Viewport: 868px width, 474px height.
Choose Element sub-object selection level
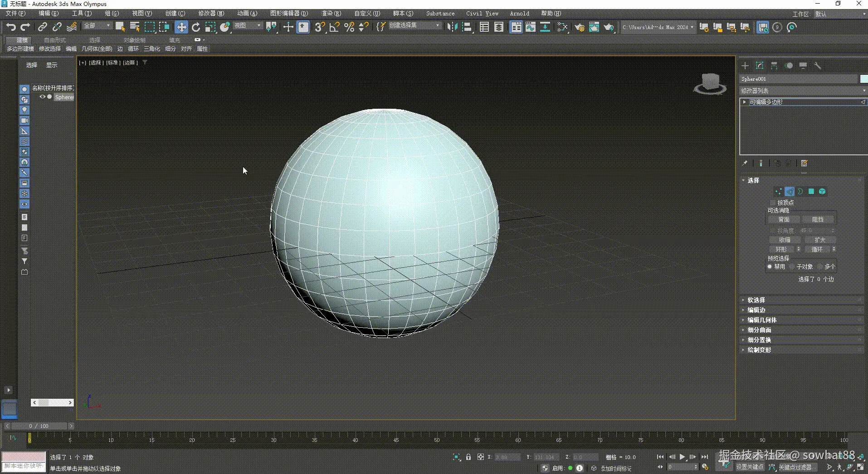click(x=822, y=192)
